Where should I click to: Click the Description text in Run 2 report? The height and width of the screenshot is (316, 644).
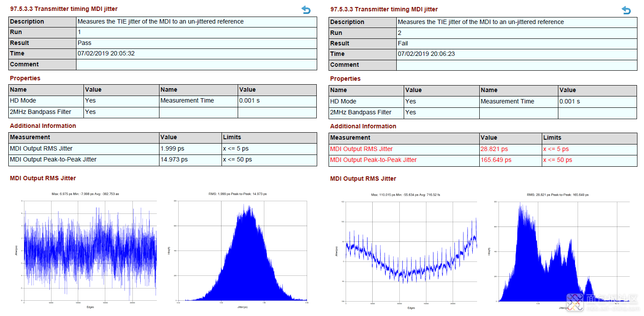click(x=481, y=22)
